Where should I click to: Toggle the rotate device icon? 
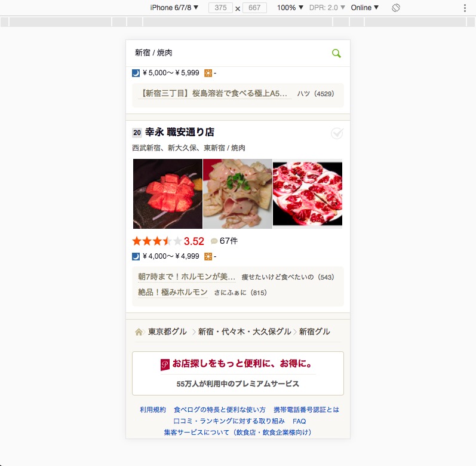coord(396,8)
